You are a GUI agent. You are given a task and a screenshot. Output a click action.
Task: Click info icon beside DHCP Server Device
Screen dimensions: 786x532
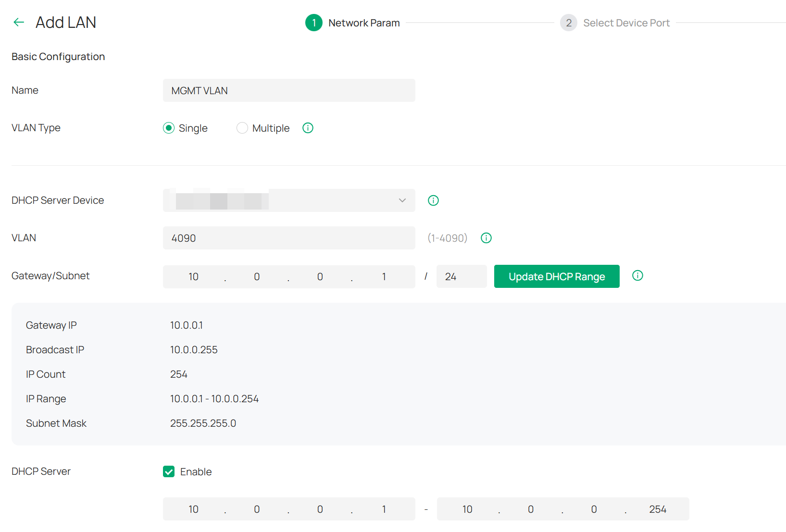433,200
